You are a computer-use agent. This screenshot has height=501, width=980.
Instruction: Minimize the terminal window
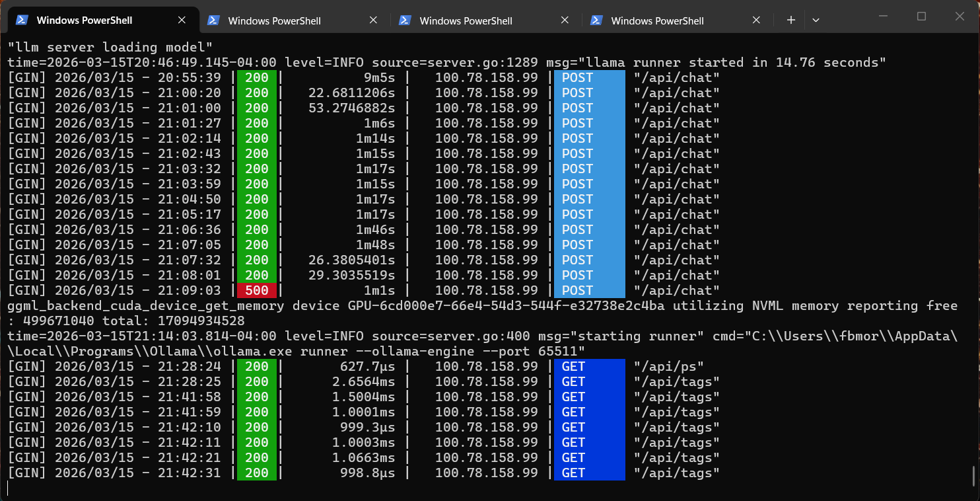(x=884, y=17)
